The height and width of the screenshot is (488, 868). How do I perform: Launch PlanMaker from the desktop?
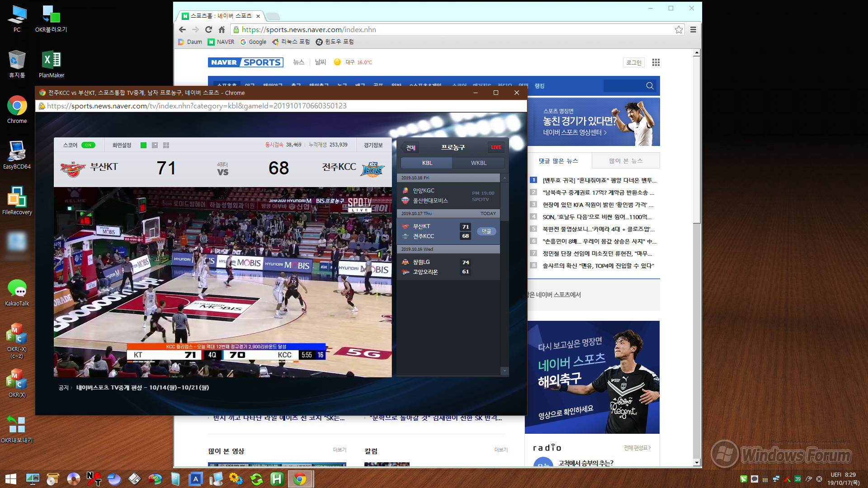pos(52,64)
